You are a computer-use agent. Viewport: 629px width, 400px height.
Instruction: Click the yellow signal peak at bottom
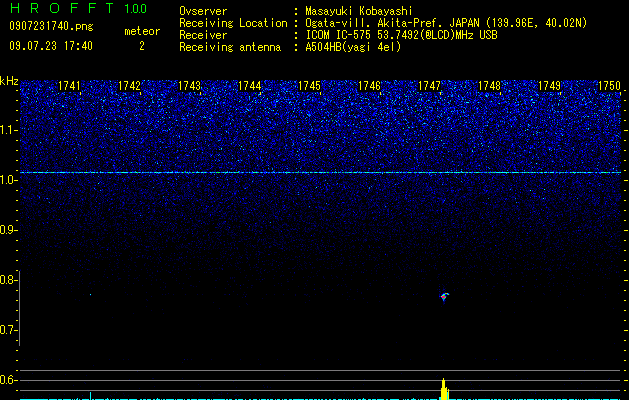[x=444, y=389]
